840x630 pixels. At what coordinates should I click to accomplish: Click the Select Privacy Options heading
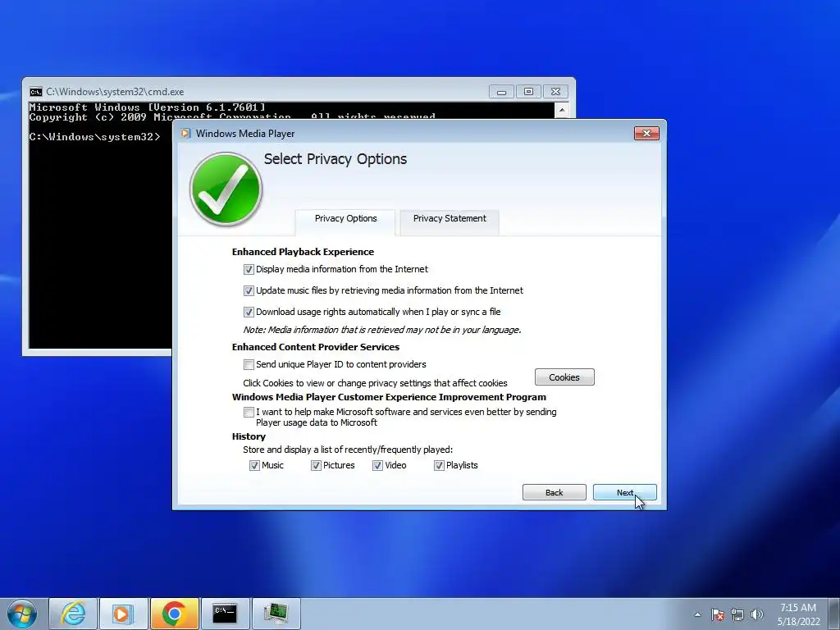click(336, 159)
